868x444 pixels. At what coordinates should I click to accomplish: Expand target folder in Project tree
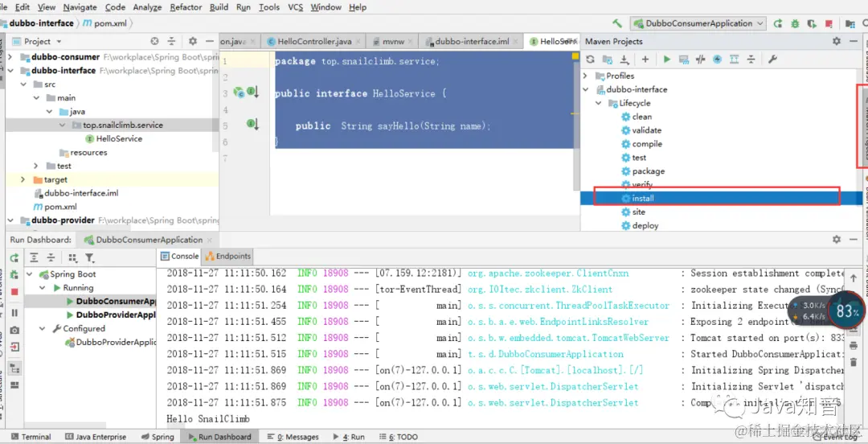tap(23, 179)
